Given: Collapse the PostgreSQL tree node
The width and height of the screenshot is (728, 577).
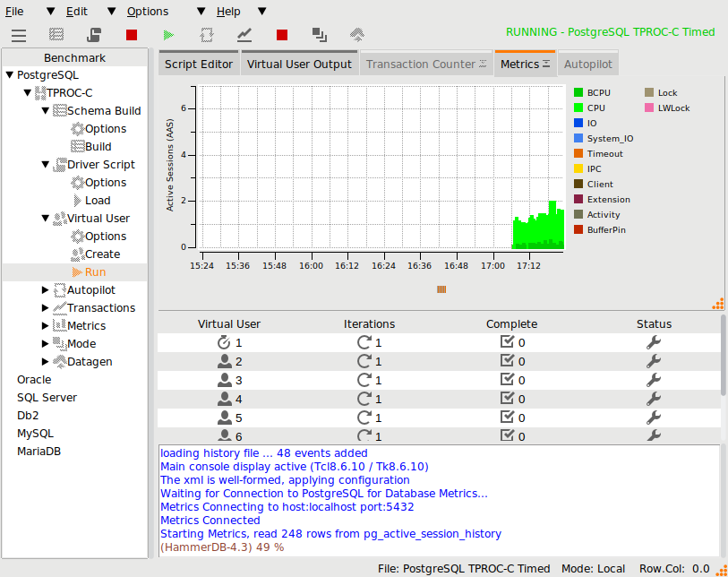Looking at the screenshot, I should coord(9,74).
